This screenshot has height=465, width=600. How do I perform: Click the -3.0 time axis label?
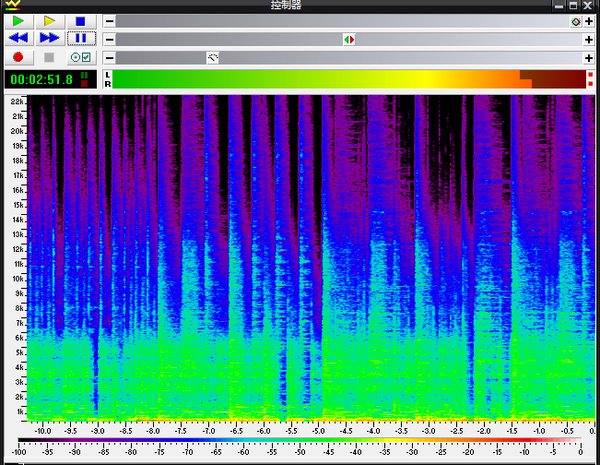tap(429, 431)
